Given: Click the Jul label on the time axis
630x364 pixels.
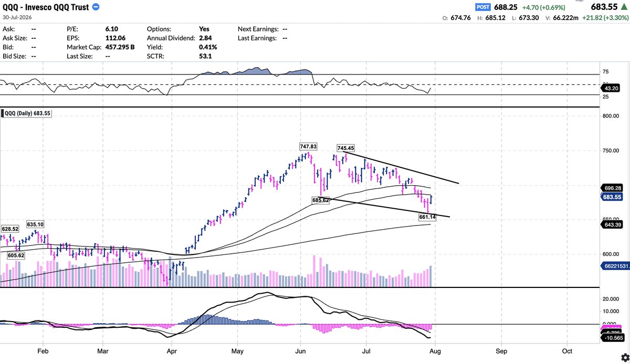Looking at the screenshot, I should [366, 350].
